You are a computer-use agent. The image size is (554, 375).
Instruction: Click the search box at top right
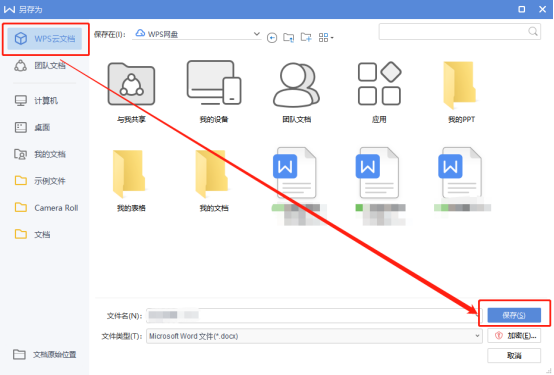(459, 31)
